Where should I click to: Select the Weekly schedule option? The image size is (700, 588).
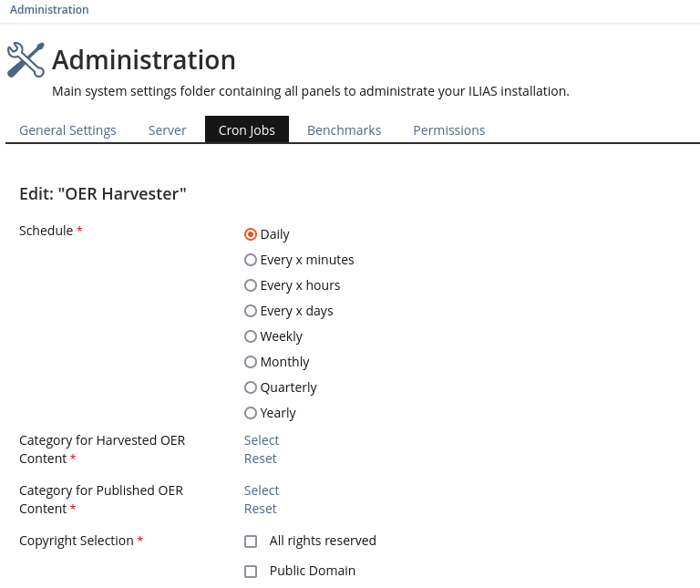pos(251,336)
